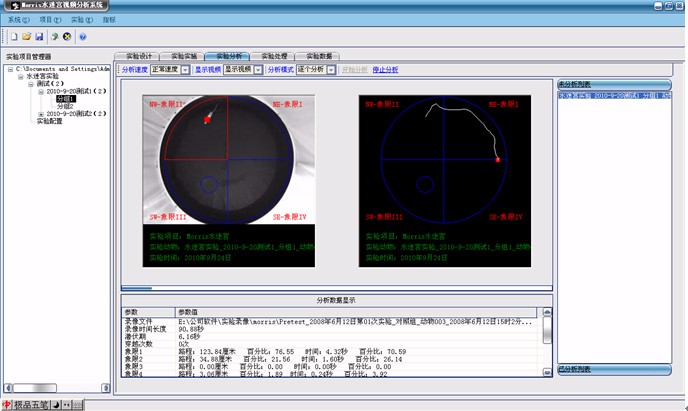Expand the 2010-9-20测试2 tree node
The width and height of the screenshot is (688, 411).
[x=41, y=113]
